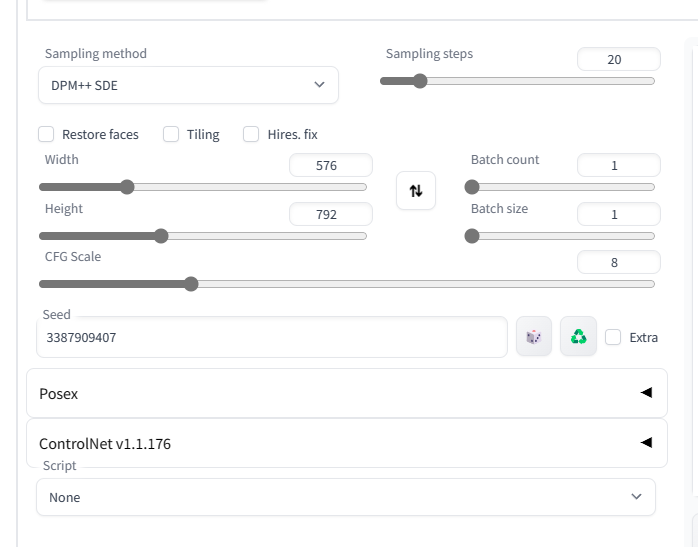Expand the ControlNet v1.1.176 section
This screenshot has width=698, height=547.
(346, 443)
